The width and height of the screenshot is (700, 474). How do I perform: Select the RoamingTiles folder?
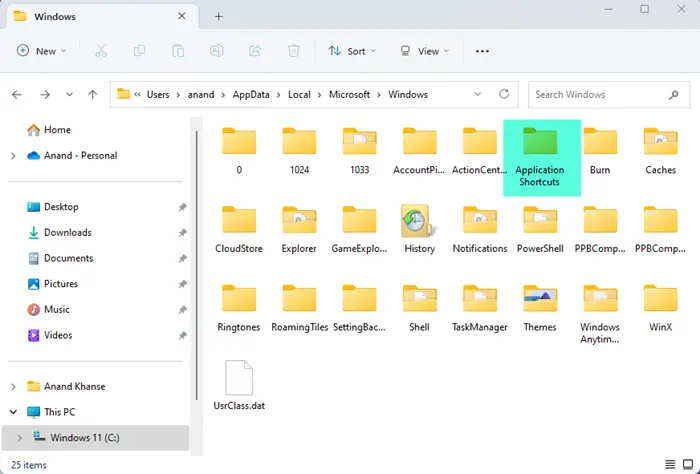(x=299, y=308)
